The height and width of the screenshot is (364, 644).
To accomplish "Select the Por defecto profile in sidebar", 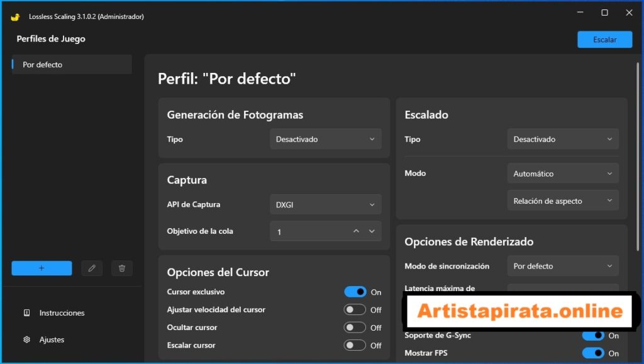I will 72,64.
